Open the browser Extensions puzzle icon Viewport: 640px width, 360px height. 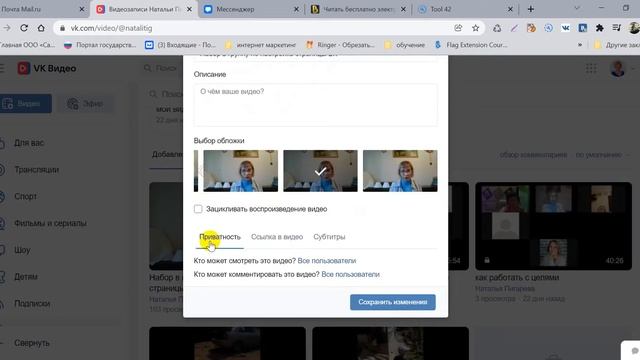pos(600,28)
